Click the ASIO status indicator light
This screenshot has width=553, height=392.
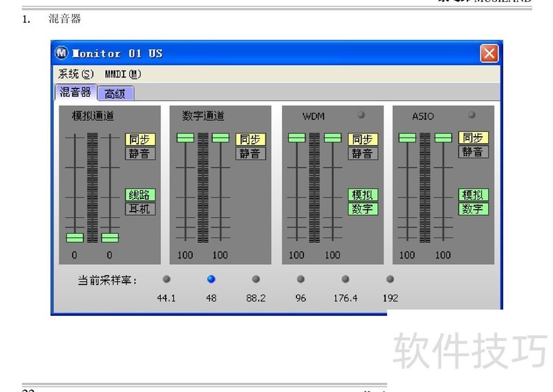pyautogui.click(x=471, y=115)
